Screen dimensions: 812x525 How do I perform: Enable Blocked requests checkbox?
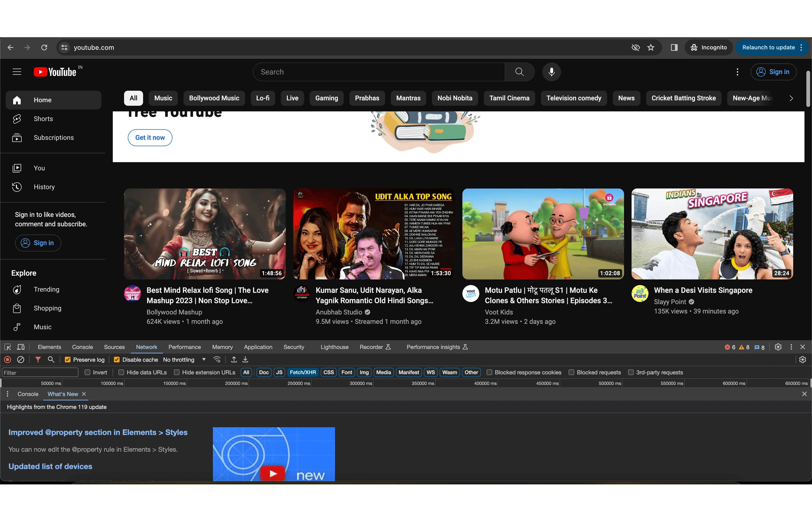pyautogui.click(x=571, y=373)
